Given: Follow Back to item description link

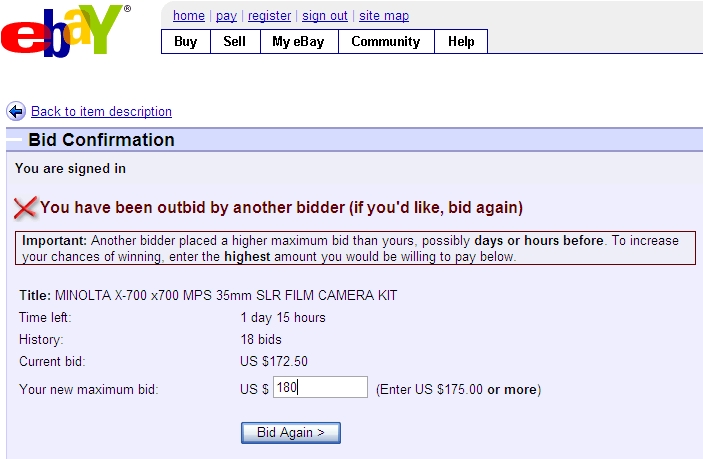Looking at the screenshot, I should click(x=101, y=112).
